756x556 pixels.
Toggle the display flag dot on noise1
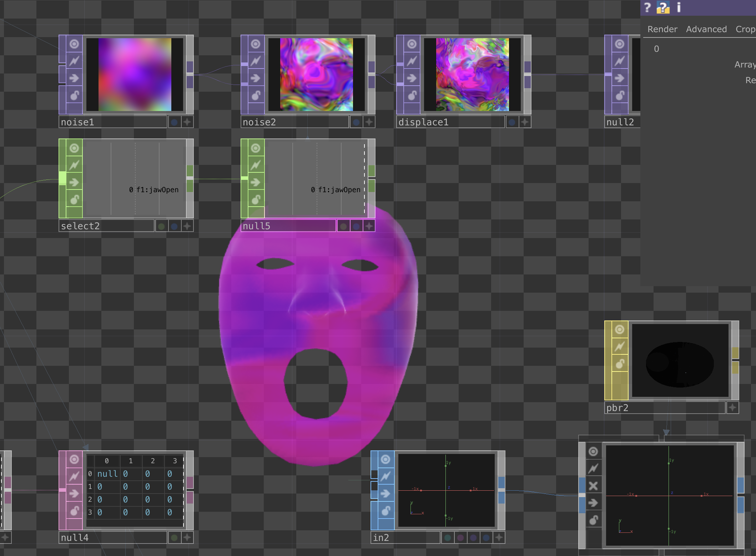[x=174, y=122]
